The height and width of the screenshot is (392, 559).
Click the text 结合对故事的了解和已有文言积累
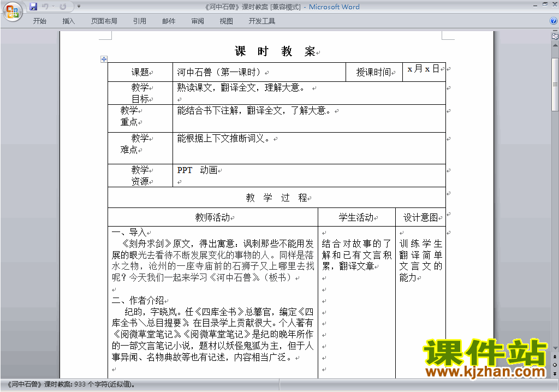click(x=356, y=255)
